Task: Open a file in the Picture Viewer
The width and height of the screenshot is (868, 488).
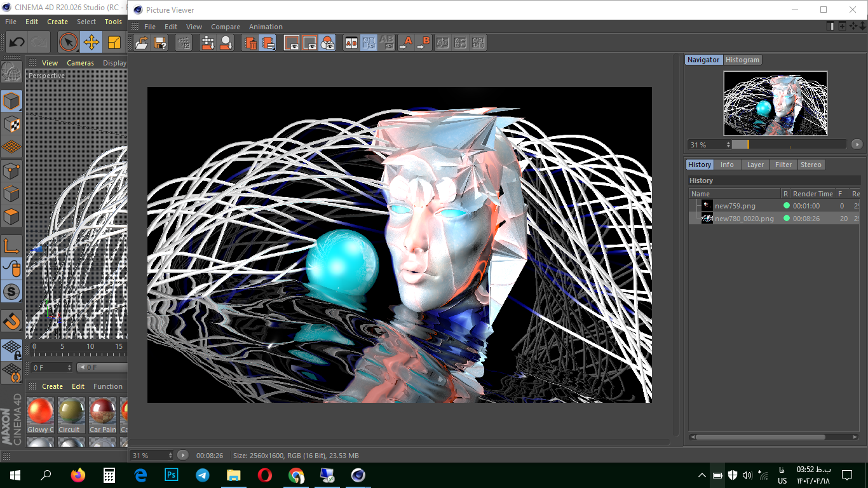Action: point(142,43)
